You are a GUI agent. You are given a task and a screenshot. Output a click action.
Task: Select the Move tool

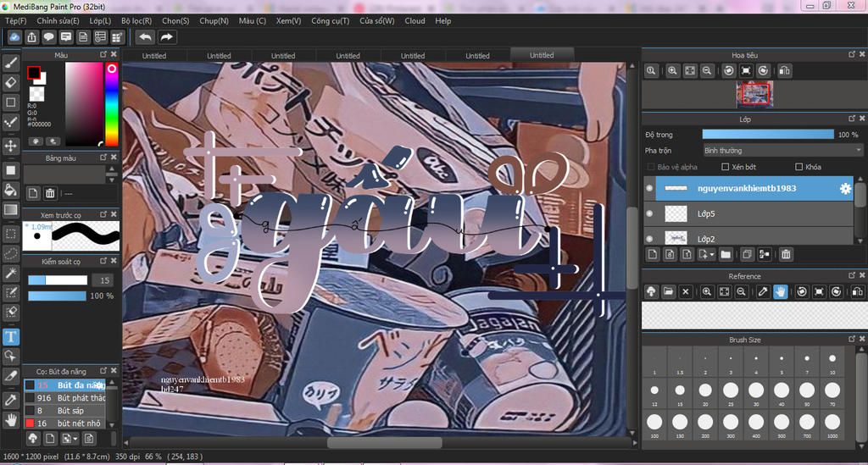point(10,146)
